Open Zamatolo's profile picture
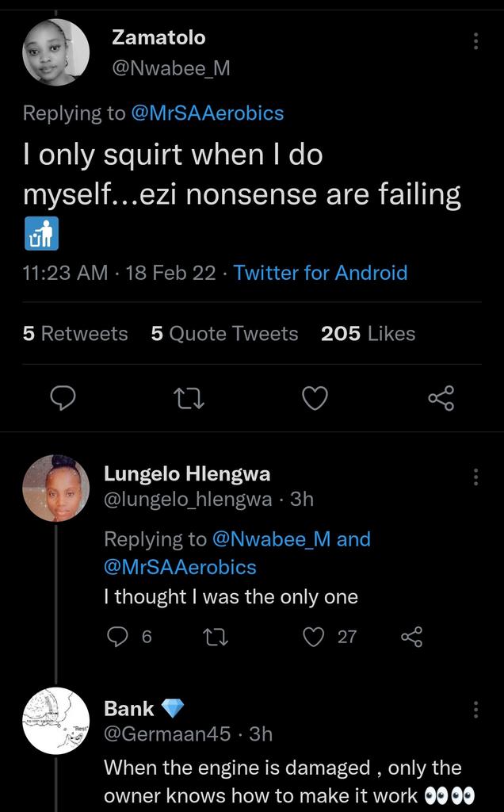Image resolution: width=504 pixels, height=812 pixels. click(55, 52)
